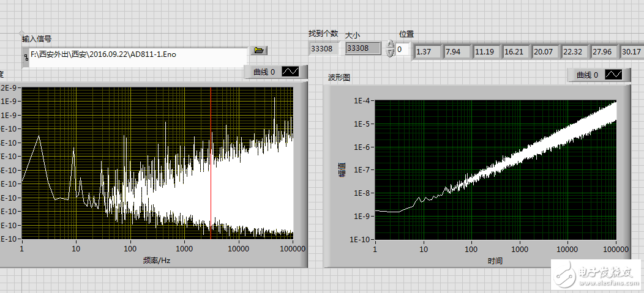Click the 位置 index input field showing 0

point(403,50)
